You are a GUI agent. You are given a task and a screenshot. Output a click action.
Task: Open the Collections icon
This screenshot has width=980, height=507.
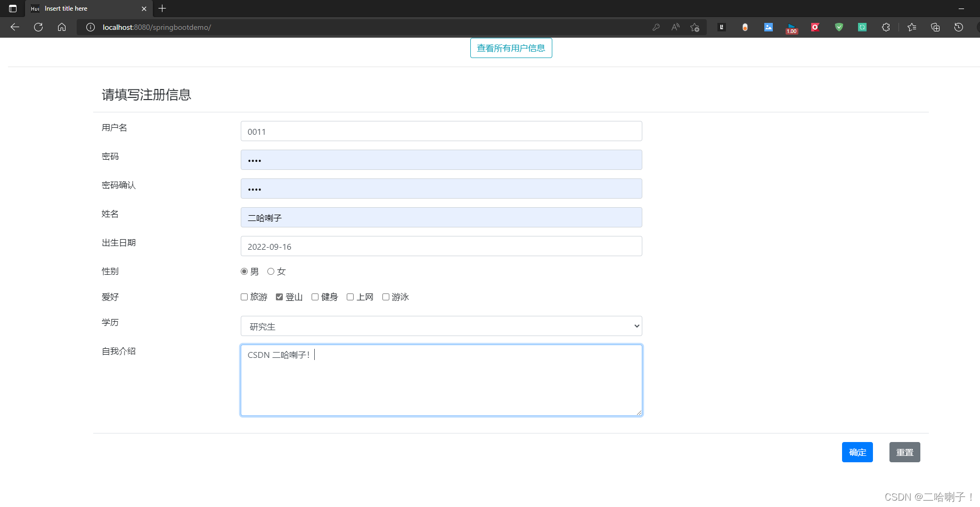pyautogui.click(x=935, y=27)
